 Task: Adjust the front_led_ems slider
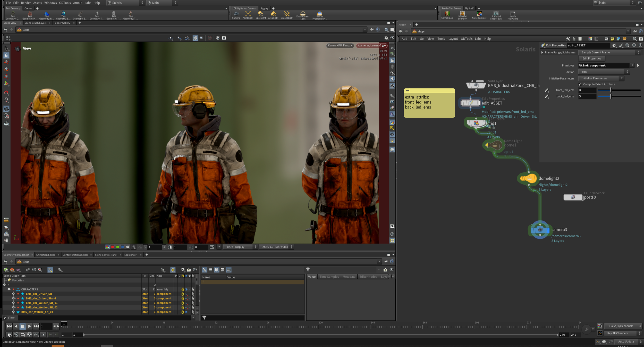pyautogui.click(x=611, y=90)
